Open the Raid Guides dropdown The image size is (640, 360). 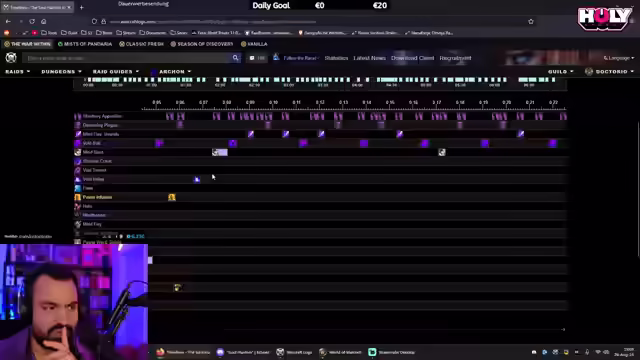[x=116, y=71]
